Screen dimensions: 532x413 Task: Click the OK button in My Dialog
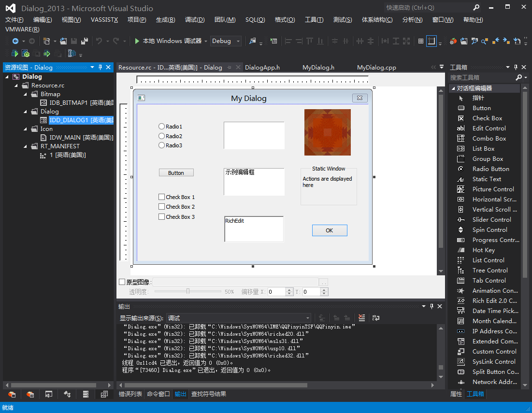pyautogui.click(x=329, y=230)
